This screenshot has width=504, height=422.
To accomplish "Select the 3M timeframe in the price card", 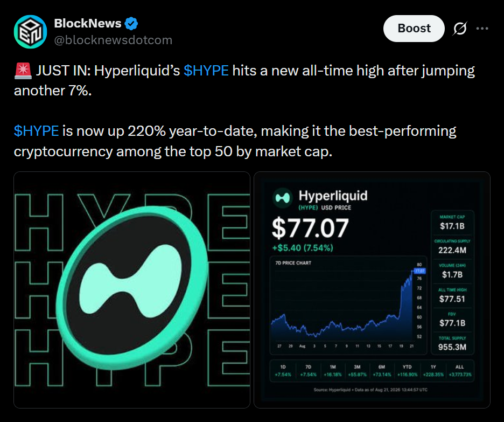I will (357, 371).
